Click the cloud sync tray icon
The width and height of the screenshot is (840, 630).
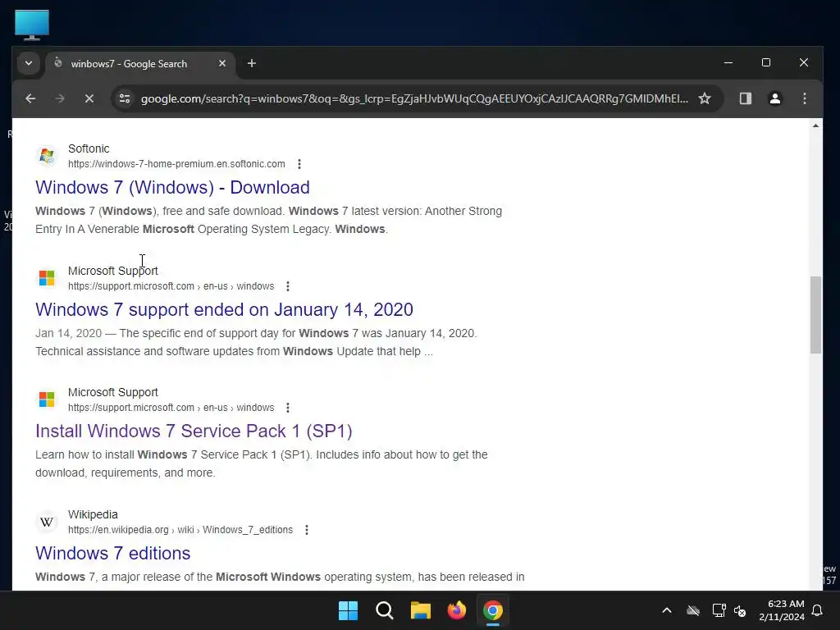(693, 610)
